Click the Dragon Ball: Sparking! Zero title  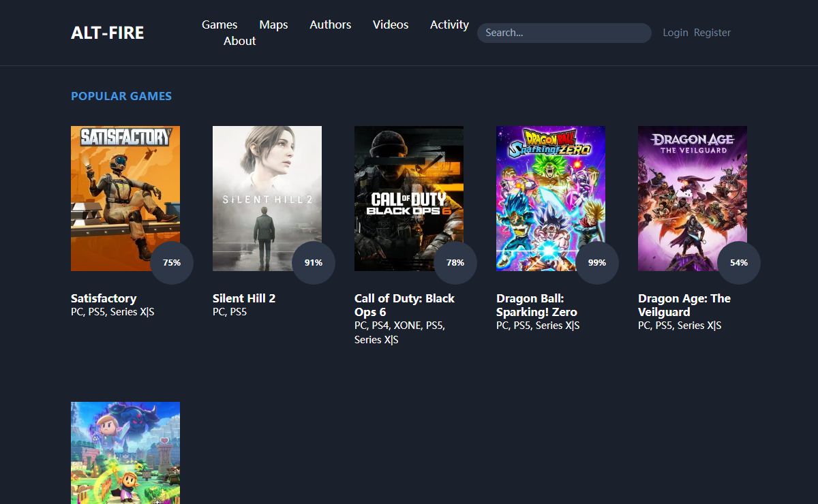pos(536,305)
